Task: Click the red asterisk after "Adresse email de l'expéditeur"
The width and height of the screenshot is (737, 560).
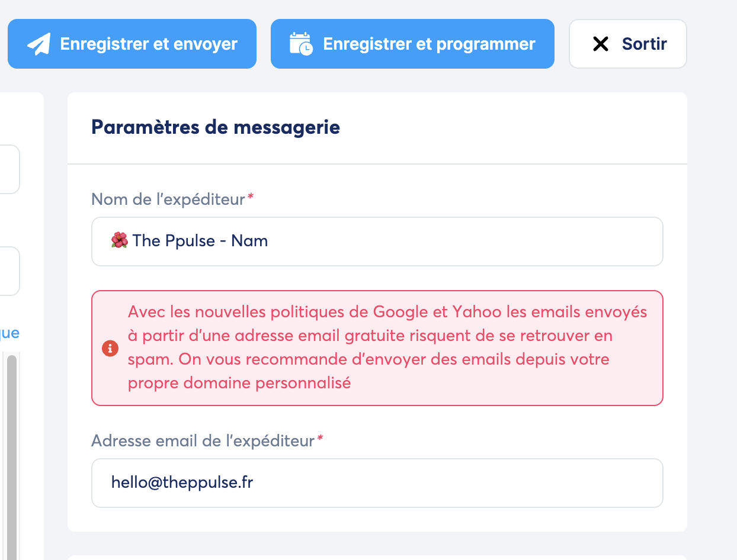Action: (x=320, y=439)
